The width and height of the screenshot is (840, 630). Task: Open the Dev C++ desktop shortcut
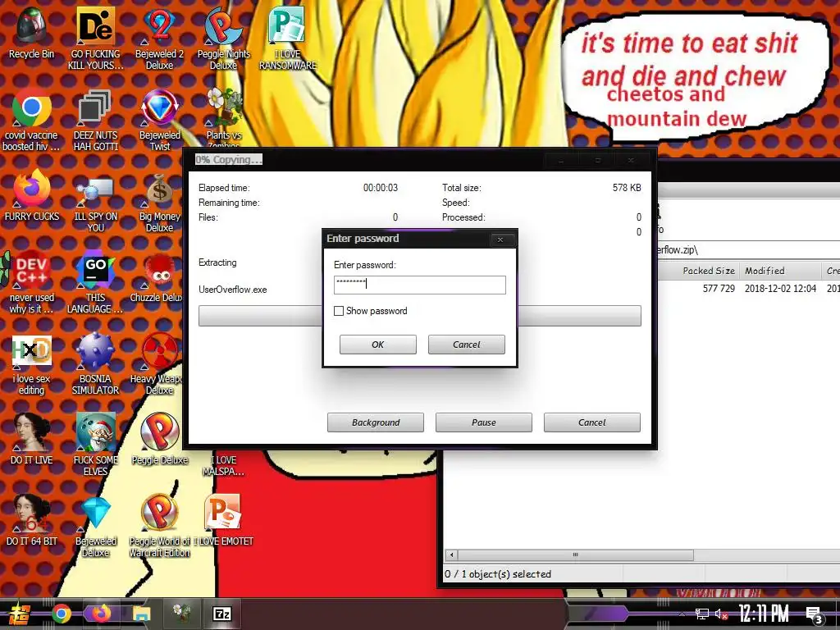[31, 281]
